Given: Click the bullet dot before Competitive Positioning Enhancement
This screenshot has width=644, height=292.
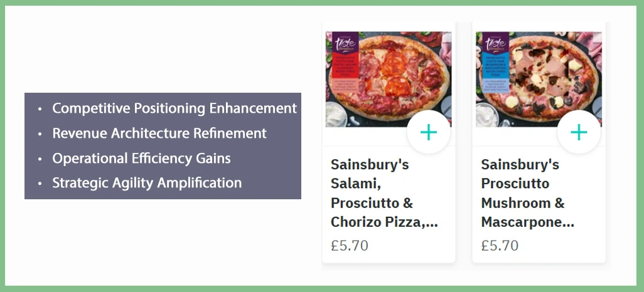Looking at the screenshot, I should click(41, 109).
